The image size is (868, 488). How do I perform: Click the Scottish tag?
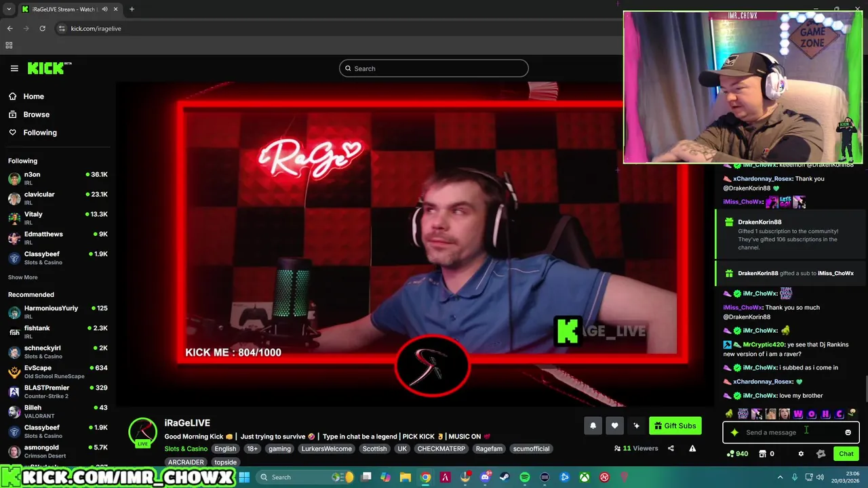pyautogui.click(x=374, y=449)
